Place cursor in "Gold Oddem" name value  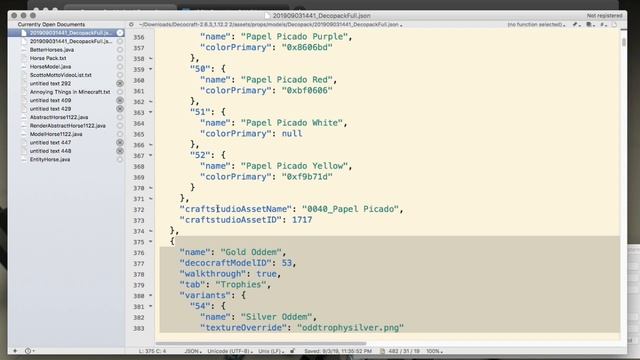(x=251, y=252)
